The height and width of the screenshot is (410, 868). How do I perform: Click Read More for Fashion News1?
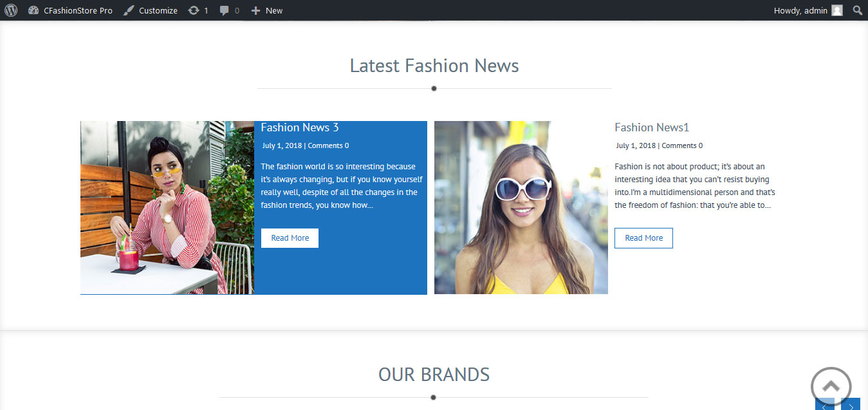(x=643, y=238)
